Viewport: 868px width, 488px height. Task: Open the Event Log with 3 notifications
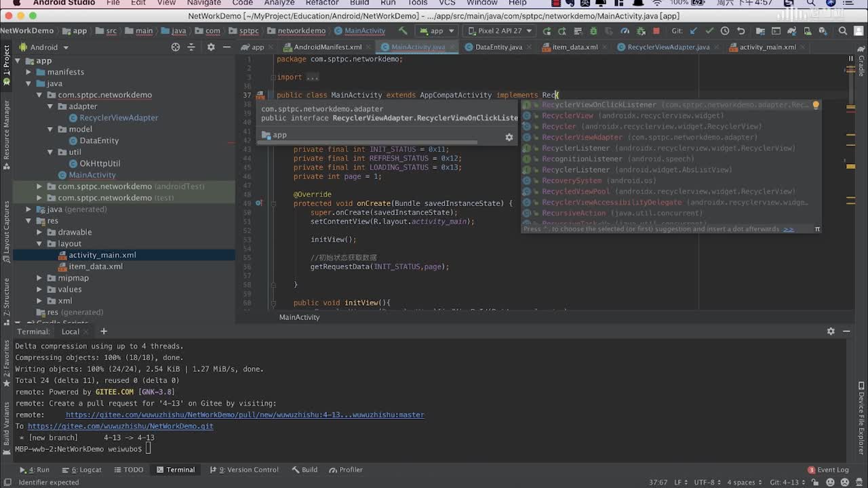pyautogui.click(x=829, y=470)
